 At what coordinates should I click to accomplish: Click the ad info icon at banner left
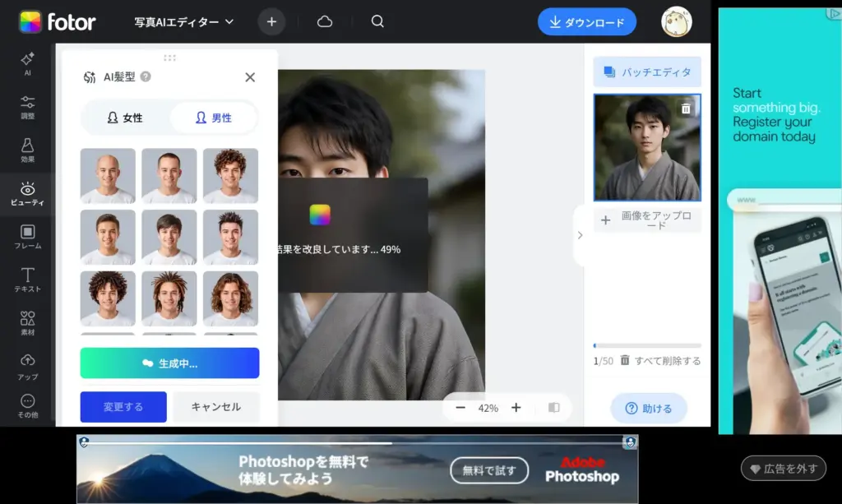(84, 442)
